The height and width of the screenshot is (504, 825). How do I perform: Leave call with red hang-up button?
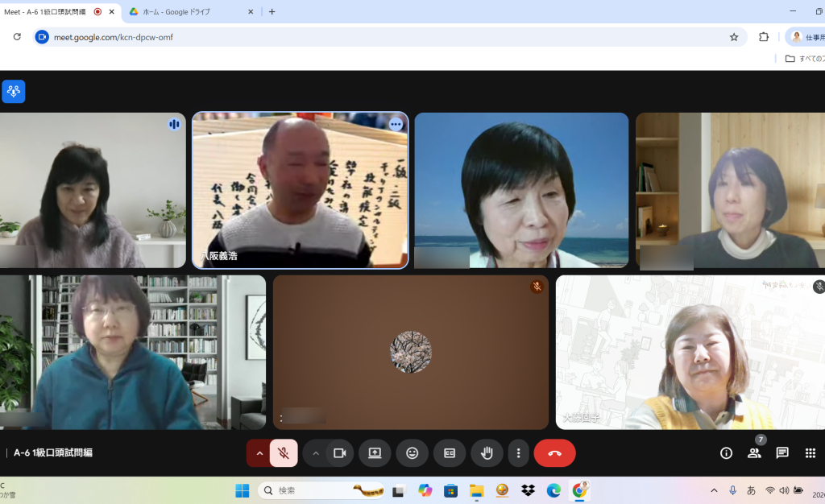point(554,453)
